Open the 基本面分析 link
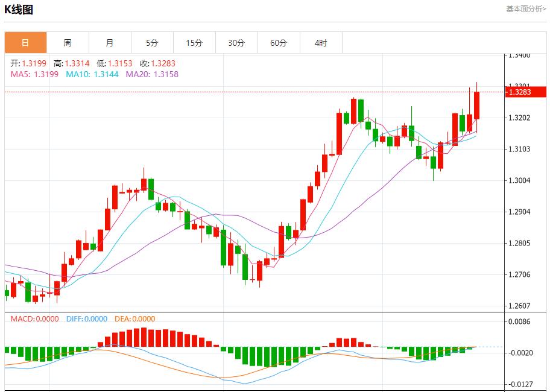Viewport: 550px width, 392px height. [x=526, y=9]
